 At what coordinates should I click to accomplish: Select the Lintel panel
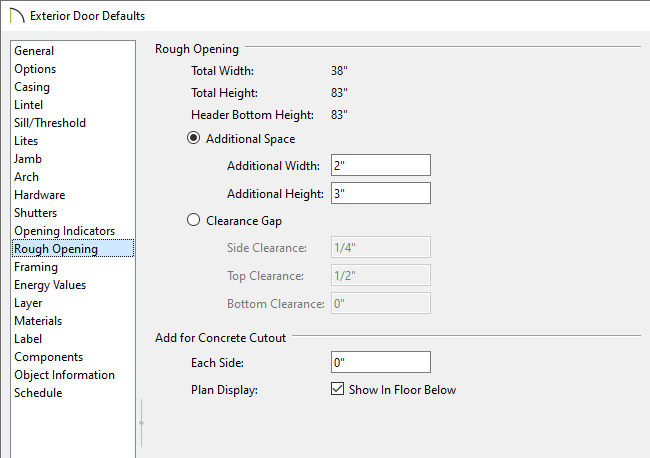pyautogui.click(x=28, y=105)
